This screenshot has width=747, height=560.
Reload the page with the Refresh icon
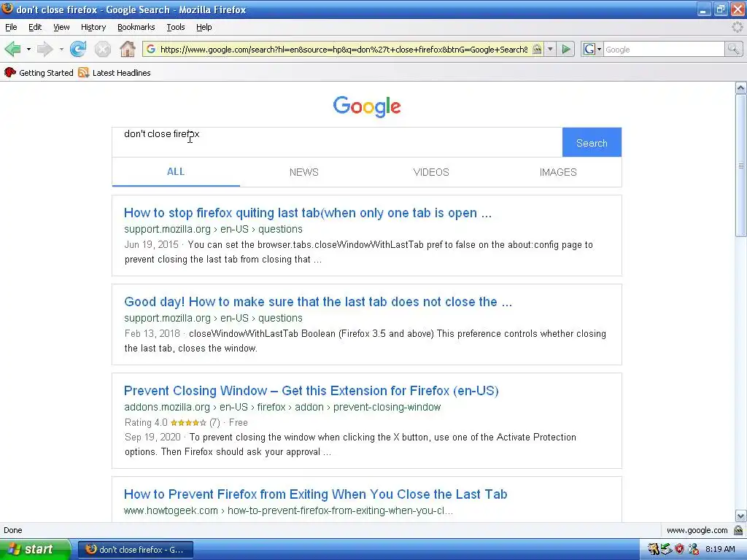(78, 49)
